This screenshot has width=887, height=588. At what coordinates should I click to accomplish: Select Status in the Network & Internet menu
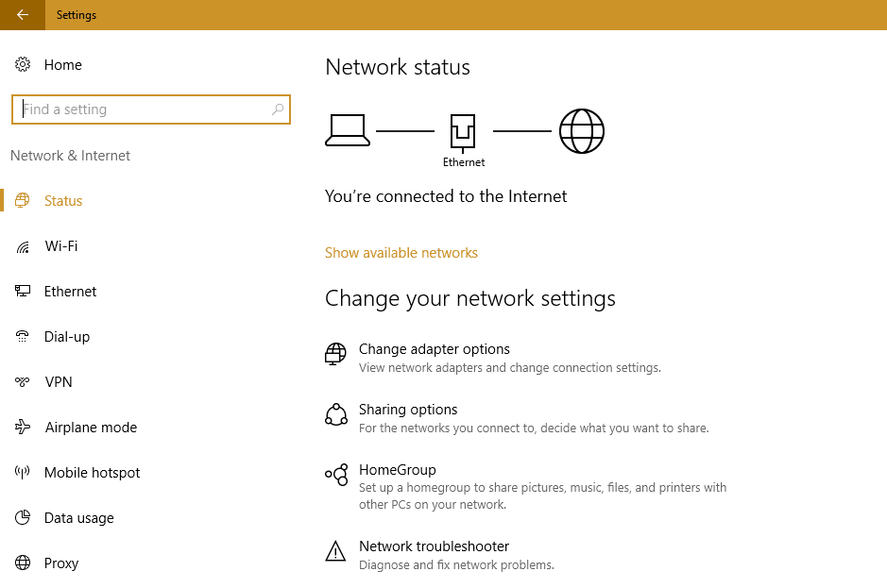pyautogui.click(x=62, y=200)
